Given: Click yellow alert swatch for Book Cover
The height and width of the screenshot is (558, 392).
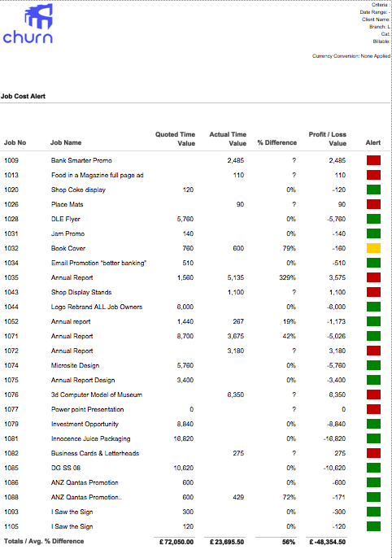Looking at the screenshot, I should pyautogui.click(x=373, y=248).
